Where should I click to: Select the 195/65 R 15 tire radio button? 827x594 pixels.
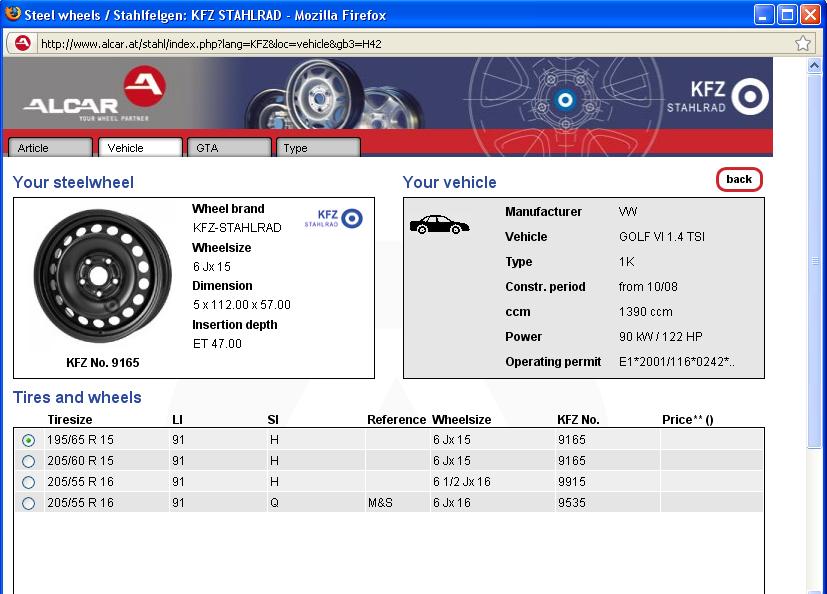(28, 440)
